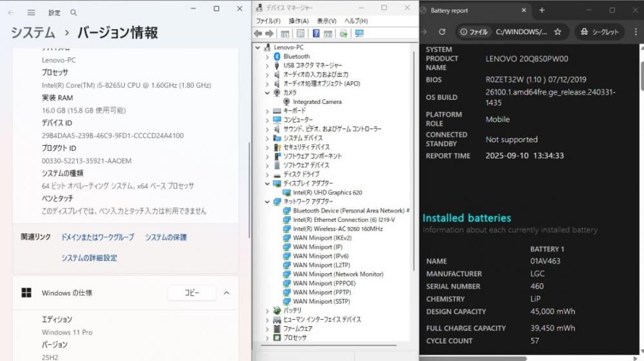Open 操作(A) menu in Device Manager
Screen dimensions: 644x361
299,21
